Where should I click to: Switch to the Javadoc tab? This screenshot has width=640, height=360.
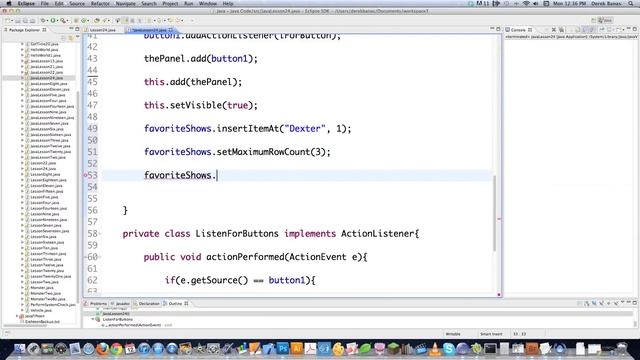tap(122, 304)
